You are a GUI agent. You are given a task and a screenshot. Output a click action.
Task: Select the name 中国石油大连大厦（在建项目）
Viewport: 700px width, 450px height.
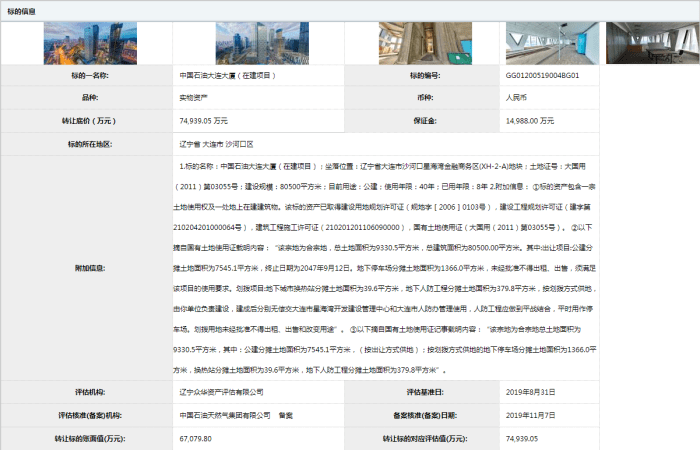(x=228, y=75)
